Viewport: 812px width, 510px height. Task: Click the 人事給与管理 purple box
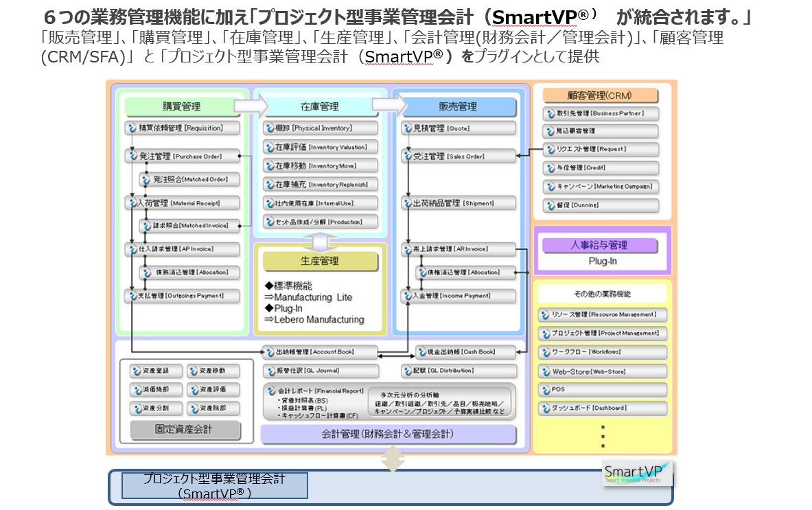600,245
